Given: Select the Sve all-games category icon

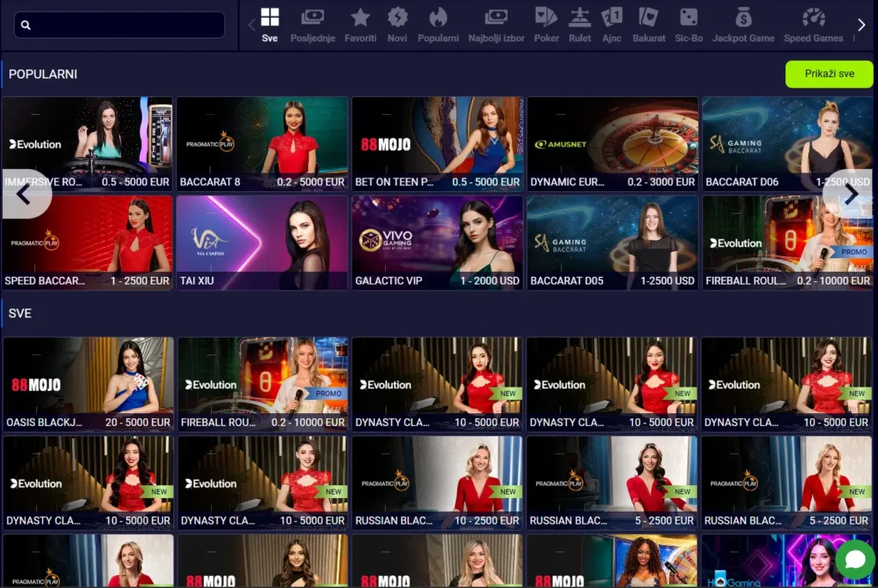Looking at the screenshot, I should click(269, 24).
